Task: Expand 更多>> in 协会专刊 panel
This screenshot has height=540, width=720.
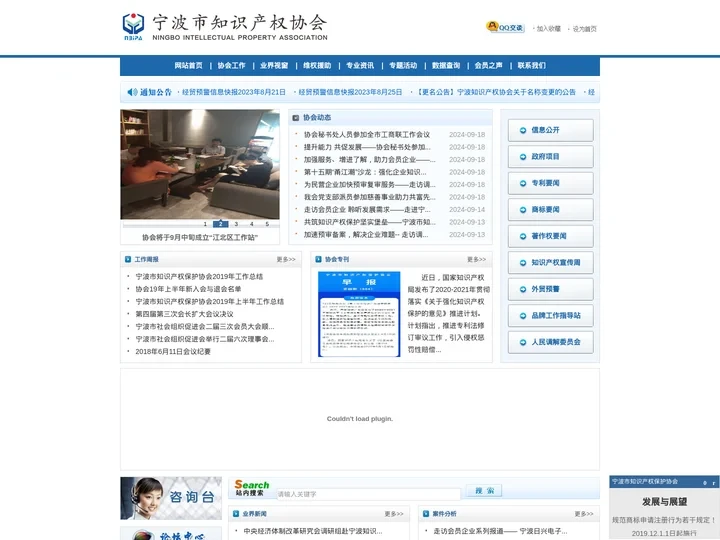Action: [x=476, y=259]
